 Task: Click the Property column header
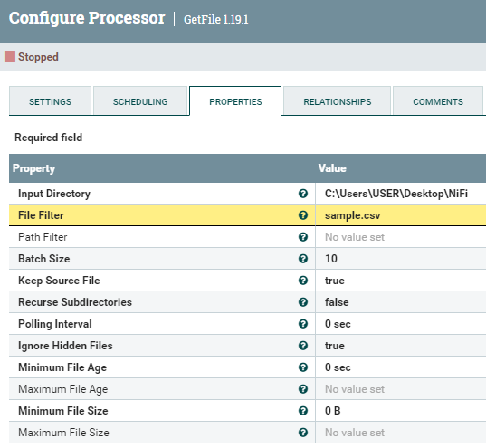[x=33, y=168]
